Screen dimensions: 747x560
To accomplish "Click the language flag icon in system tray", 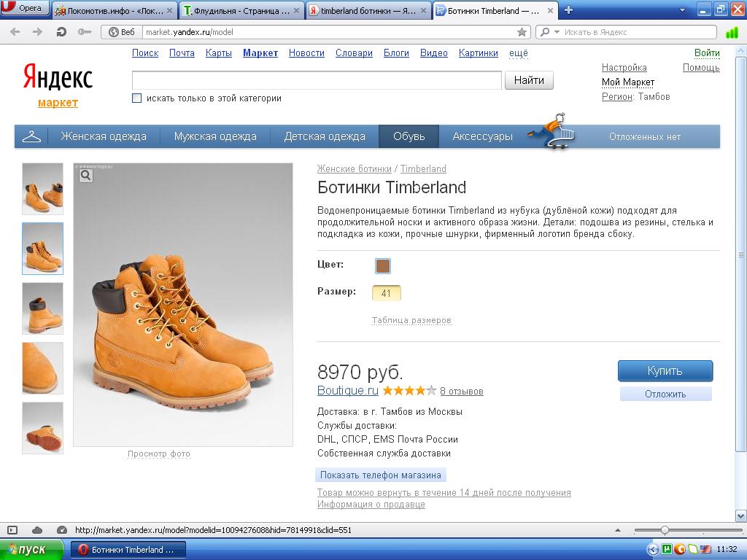I will click(x=705, y=550).
